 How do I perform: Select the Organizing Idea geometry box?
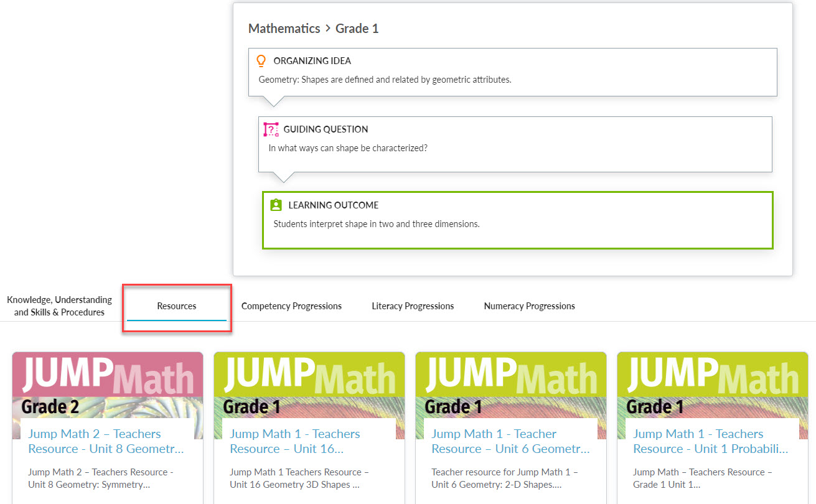pos(513,72)
